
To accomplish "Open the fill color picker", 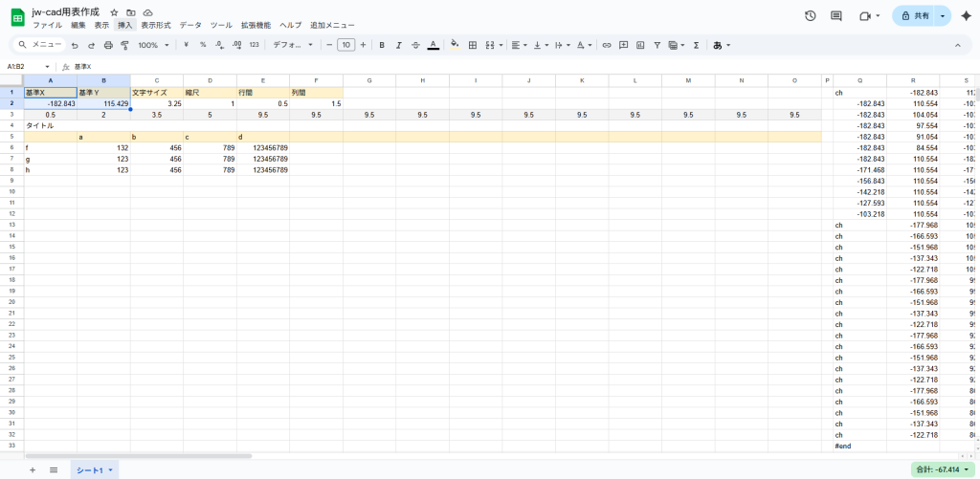I will point(455,45).
